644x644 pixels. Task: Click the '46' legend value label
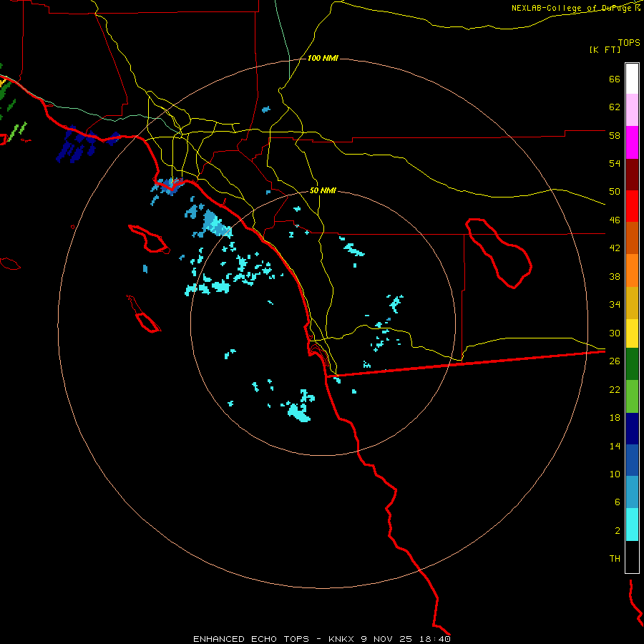615,220
